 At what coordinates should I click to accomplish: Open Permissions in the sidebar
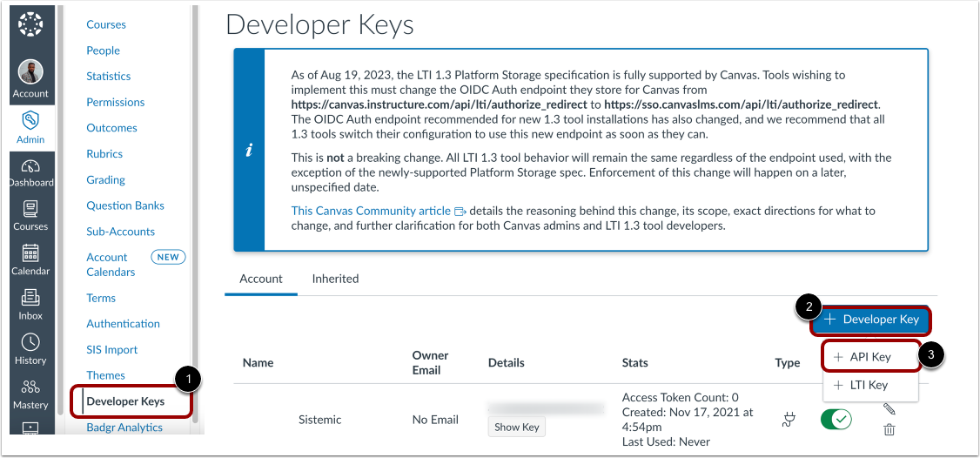[x=116, y=102]
